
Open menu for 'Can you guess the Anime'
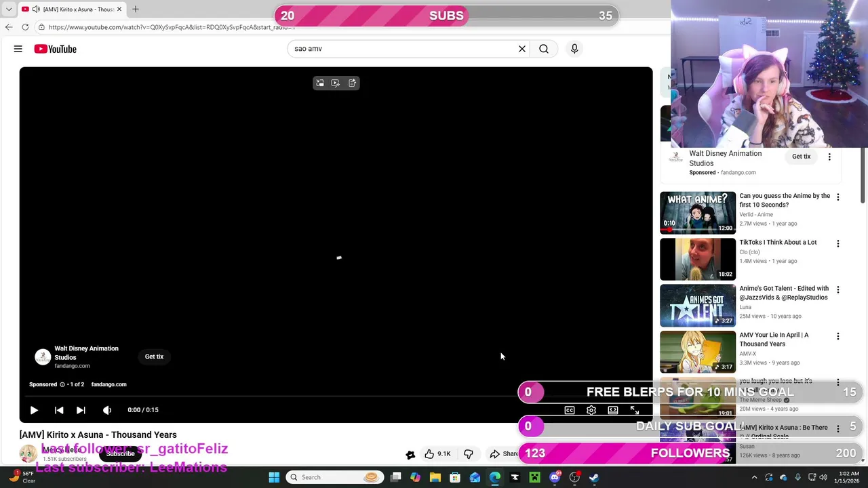point(838,197)
